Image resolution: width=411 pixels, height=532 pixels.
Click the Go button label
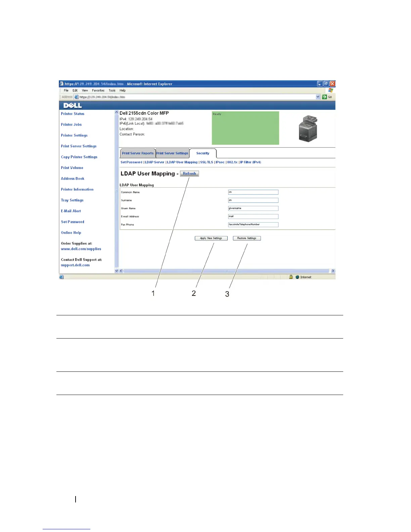coord(330,97)
